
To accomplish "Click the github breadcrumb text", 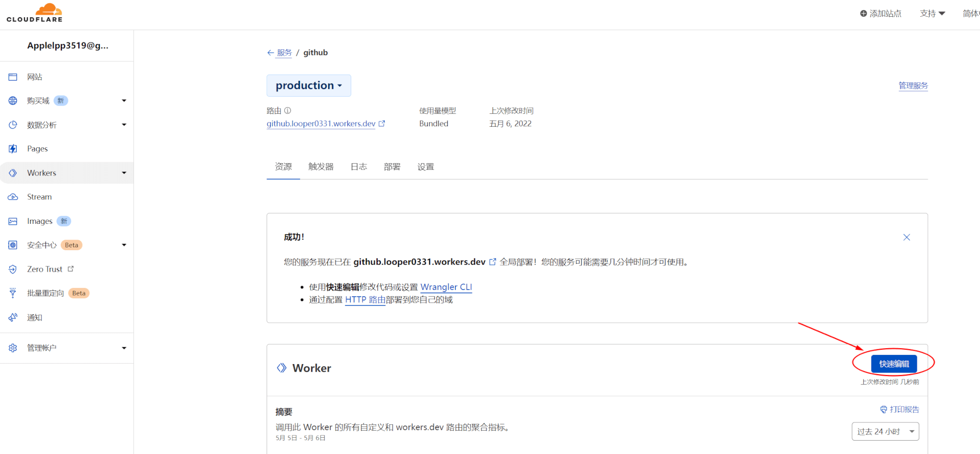I will [315, 53].
